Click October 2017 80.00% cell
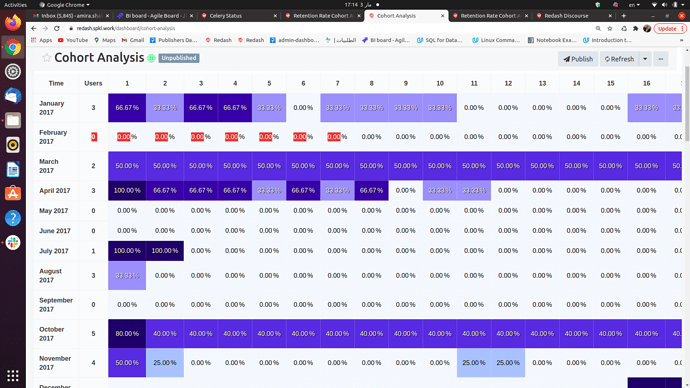This screenshot has height=388, width=690. click(127, 334)
